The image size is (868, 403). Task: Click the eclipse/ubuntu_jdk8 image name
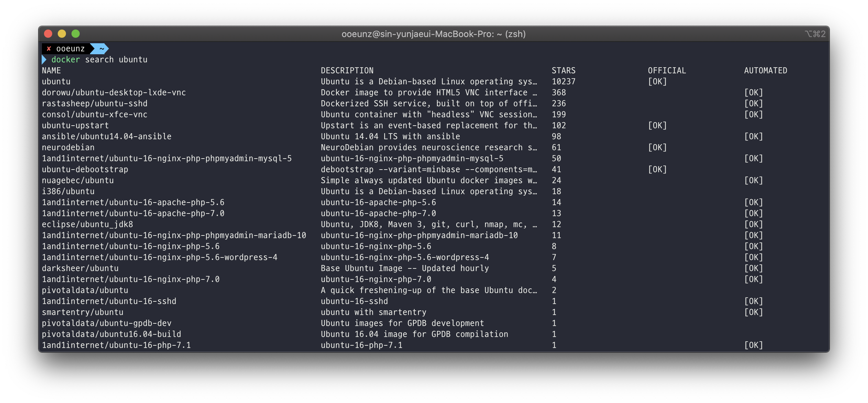coord(87,224)
